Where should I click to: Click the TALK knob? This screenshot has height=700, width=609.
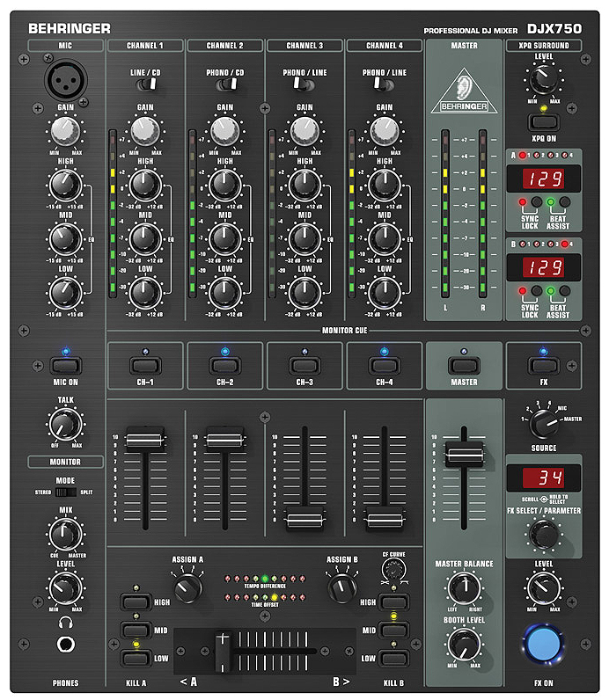[x=65, y=424]
